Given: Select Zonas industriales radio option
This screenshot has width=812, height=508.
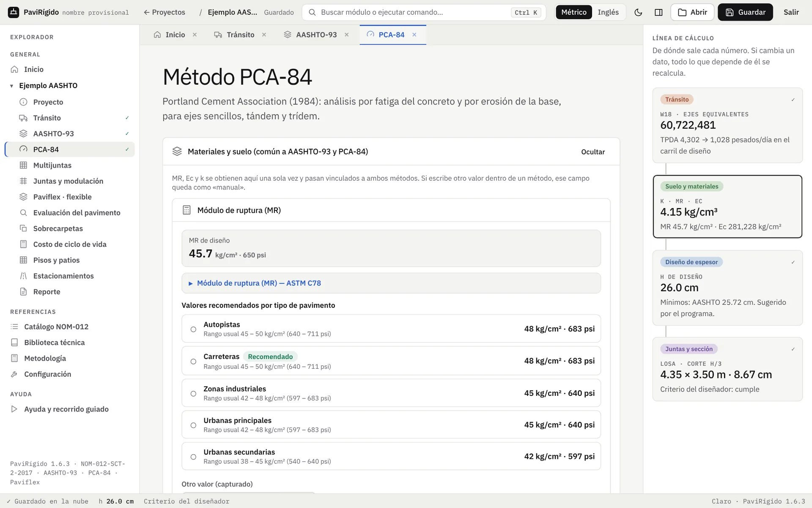Looking at the screenshot, I should [x=193, y=393].
